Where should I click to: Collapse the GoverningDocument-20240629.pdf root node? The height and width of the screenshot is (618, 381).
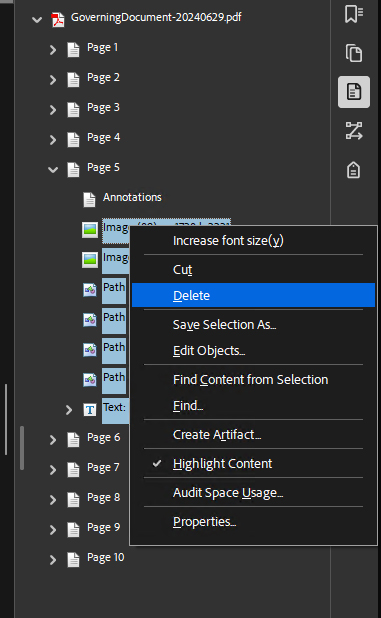pos(37,20)
